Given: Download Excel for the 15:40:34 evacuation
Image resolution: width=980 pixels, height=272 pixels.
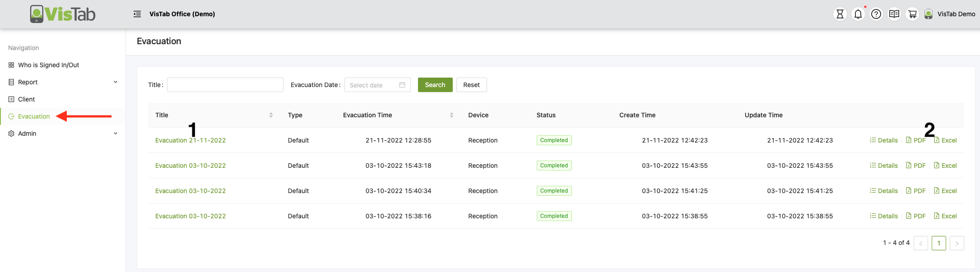Looking at the screenshot, I should [945, 191].
